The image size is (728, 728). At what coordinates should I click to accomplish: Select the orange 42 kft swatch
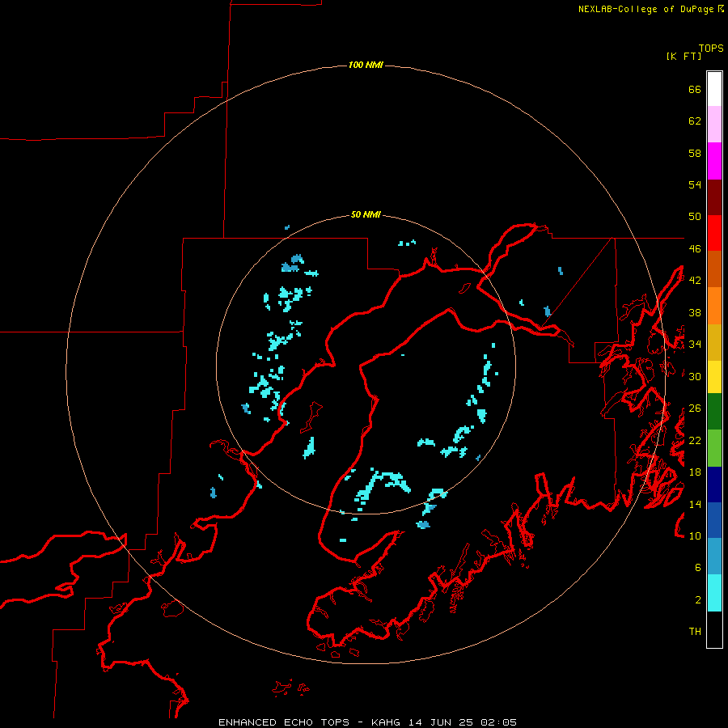pyautogui.click(x=714, y=306)
